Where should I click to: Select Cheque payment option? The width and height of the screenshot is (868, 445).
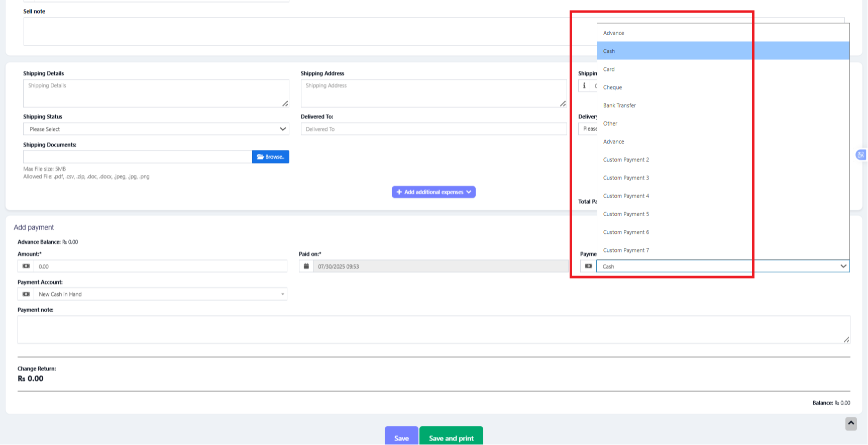pyautogui.click(x=612, y=87)
